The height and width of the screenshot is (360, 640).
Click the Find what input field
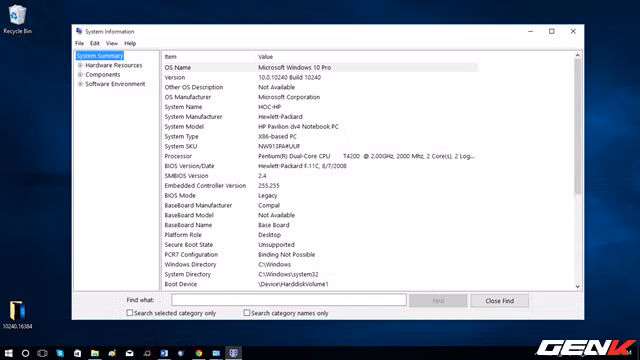[x=289, y=300]
